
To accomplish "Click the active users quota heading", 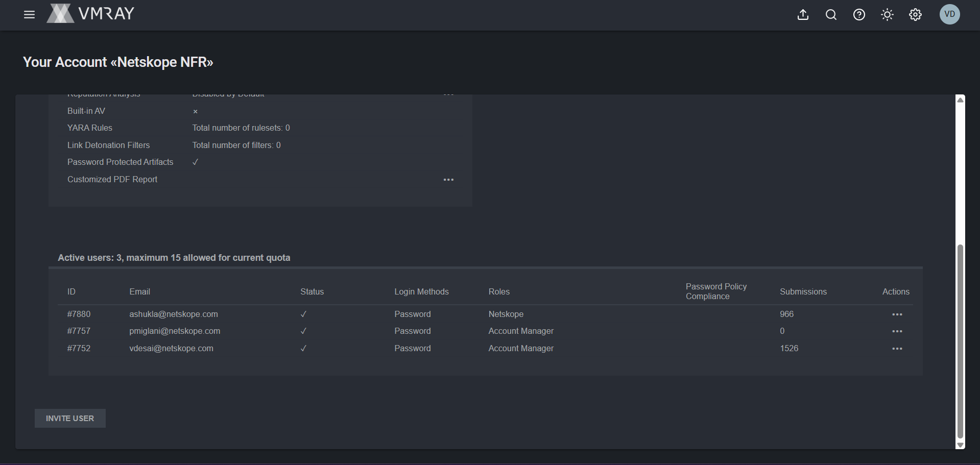I will [174, 258].
